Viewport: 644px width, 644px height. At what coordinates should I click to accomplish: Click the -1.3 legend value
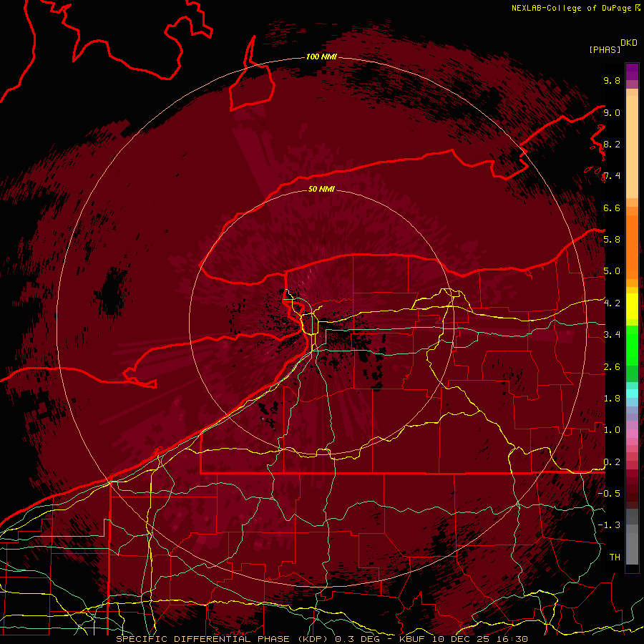[x=609, y=525]
